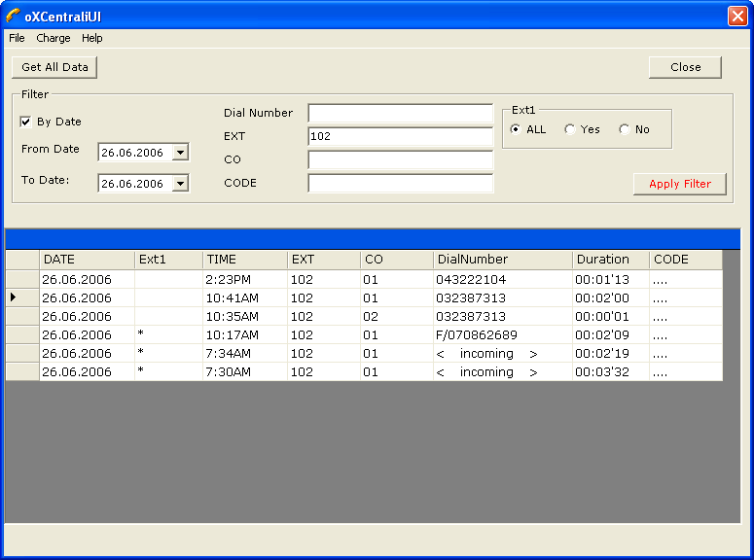
Task: Sort by the Duration column header
Action: pos(610,260)
